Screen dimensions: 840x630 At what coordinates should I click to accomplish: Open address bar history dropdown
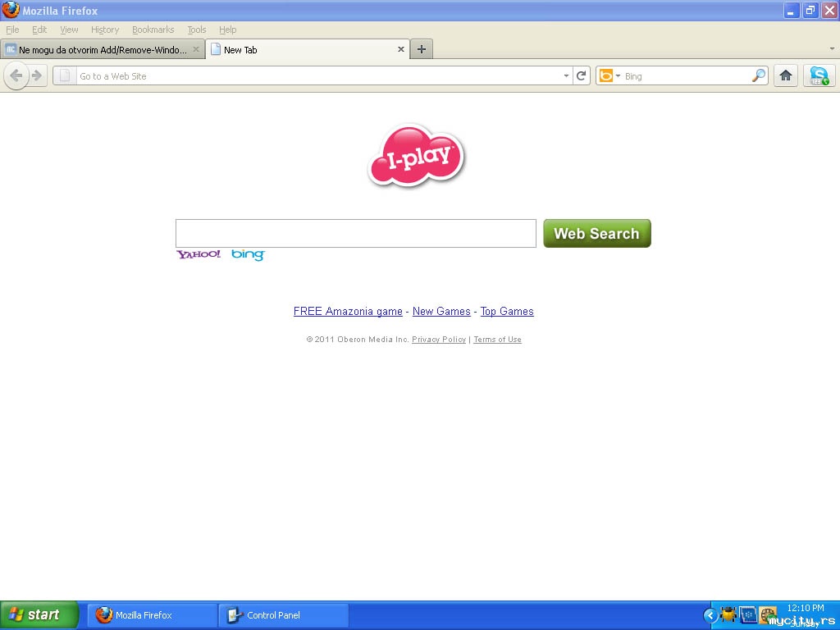coord(566,76)
